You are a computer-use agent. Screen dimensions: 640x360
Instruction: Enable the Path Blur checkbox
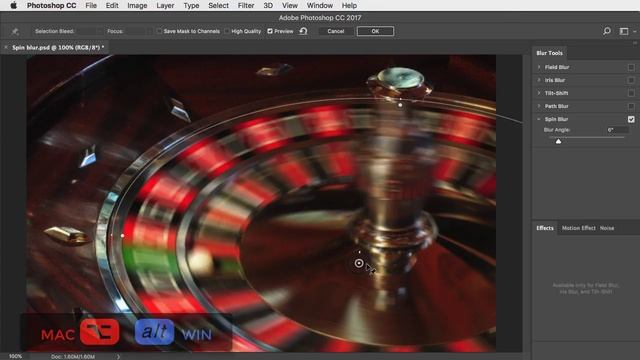tap(631, 107)
